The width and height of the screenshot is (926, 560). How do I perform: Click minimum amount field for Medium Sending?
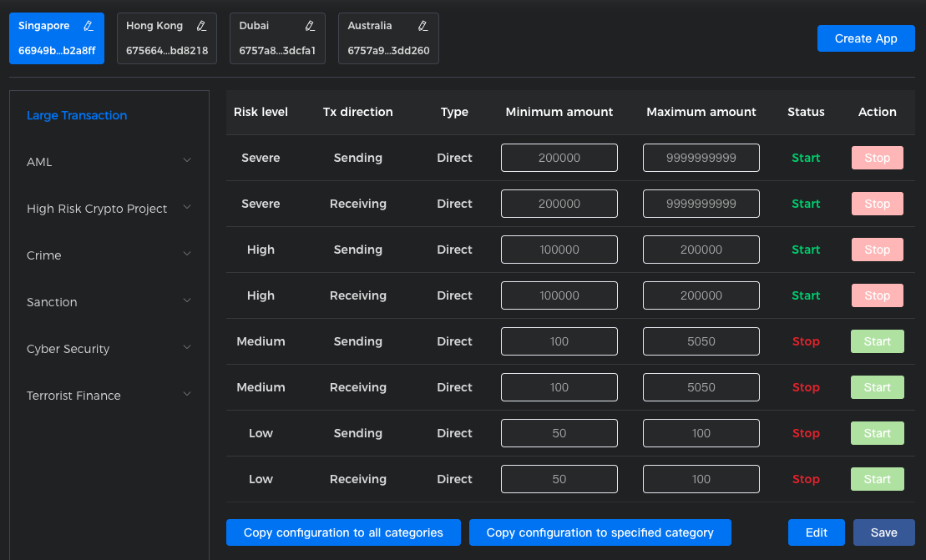click(559, 341)
